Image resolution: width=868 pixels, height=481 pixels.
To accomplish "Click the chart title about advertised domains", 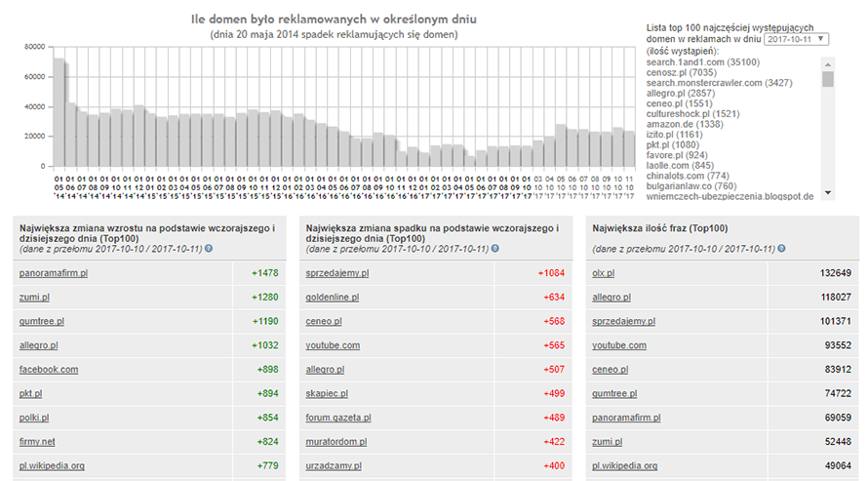I will pyautogui.click(x=334, y=20).
